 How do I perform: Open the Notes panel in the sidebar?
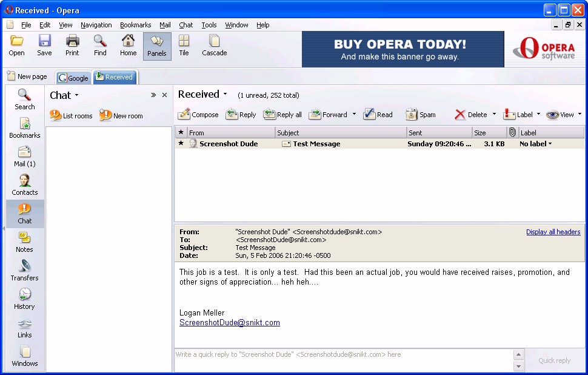coord(25,242)
